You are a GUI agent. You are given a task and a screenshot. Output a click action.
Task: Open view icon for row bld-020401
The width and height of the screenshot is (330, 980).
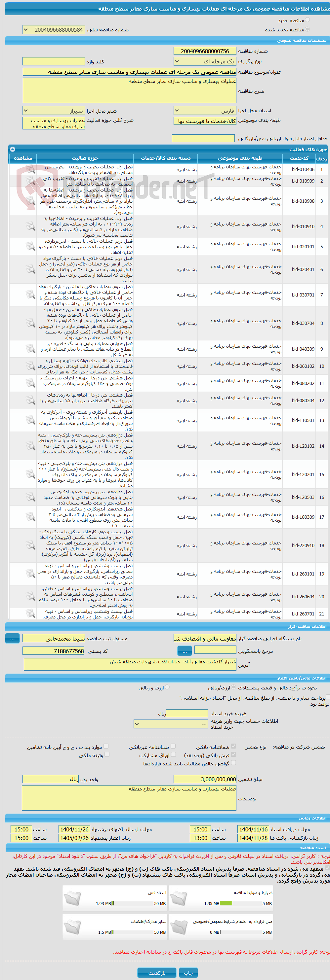(x=30, y=269)
